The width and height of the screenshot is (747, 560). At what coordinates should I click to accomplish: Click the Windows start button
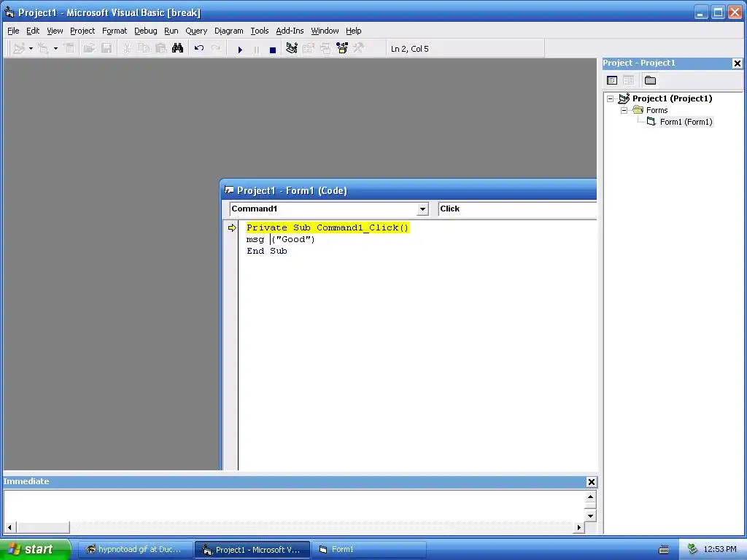pyautogui.click(x=34, y=549)
